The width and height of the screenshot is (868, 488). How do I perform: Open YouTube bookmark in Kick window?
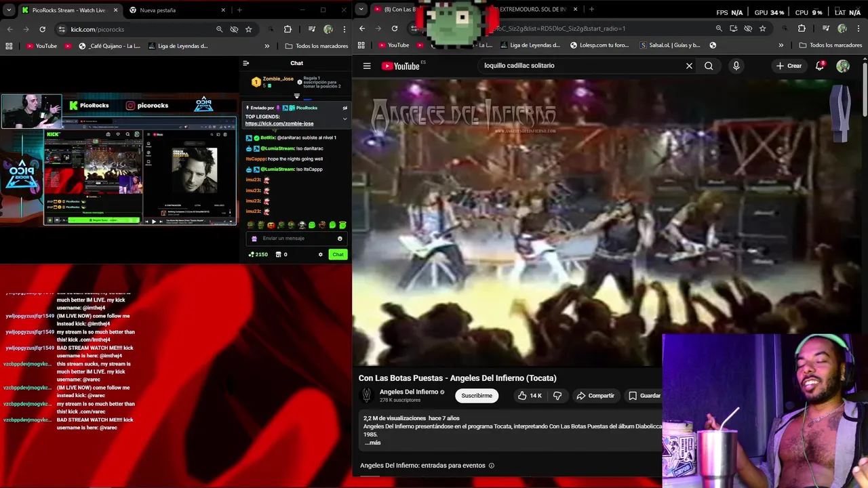[x=41, y=46]
